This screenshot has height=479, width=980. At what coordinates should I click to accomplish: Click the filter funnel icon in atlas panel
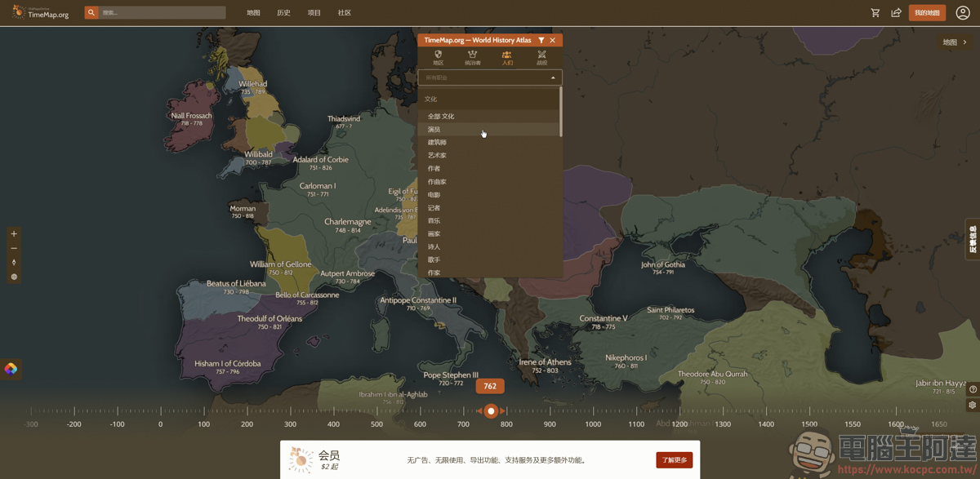541,40
